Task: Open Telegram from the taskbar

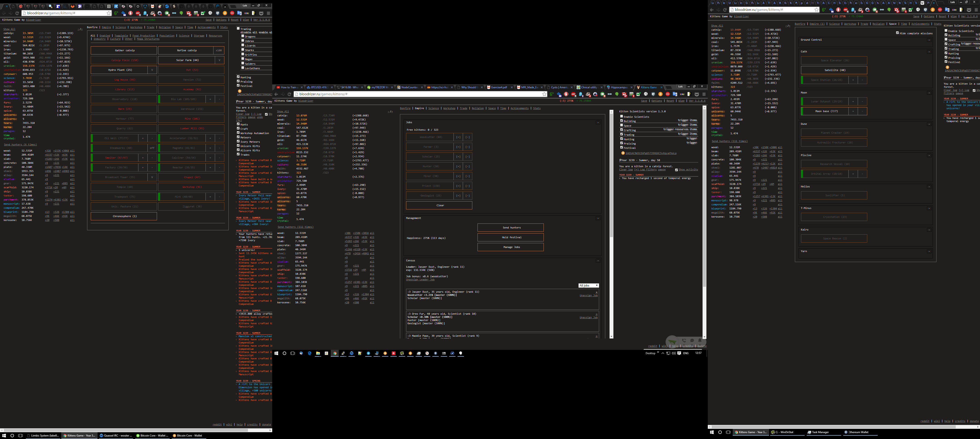Action: pyautogui.click(x=368, y=353)
